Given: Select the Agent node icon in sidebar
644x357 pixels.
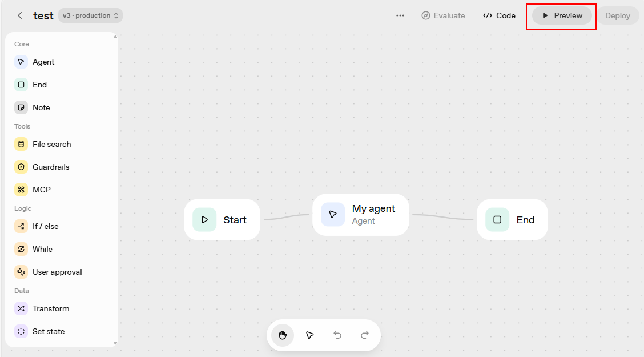Looking at the screenshot, I should coord(21,62).
